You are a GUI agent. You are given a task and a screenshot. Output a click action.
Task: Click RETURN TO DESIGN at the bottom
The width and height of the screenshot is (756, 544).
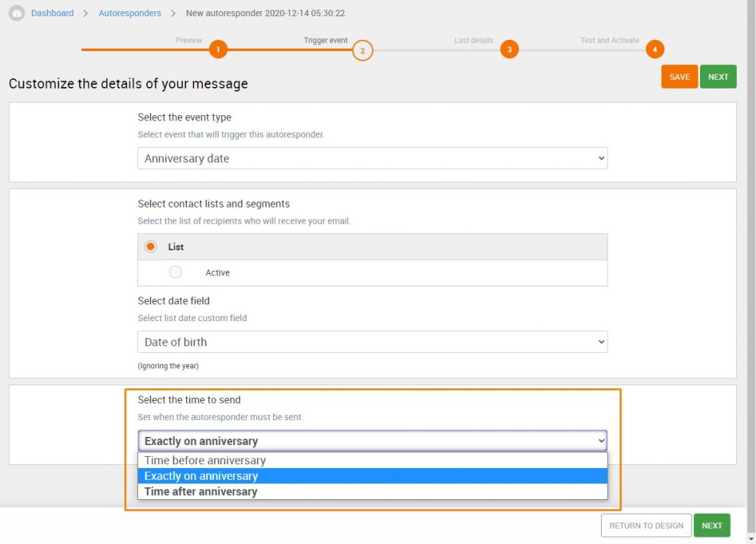tap(645, 525)
